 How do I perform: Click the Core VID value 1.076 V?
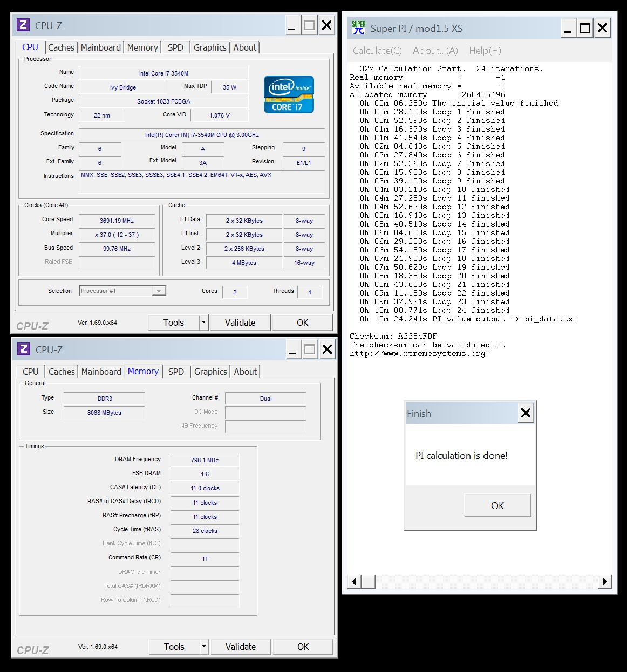click(220, 115)
